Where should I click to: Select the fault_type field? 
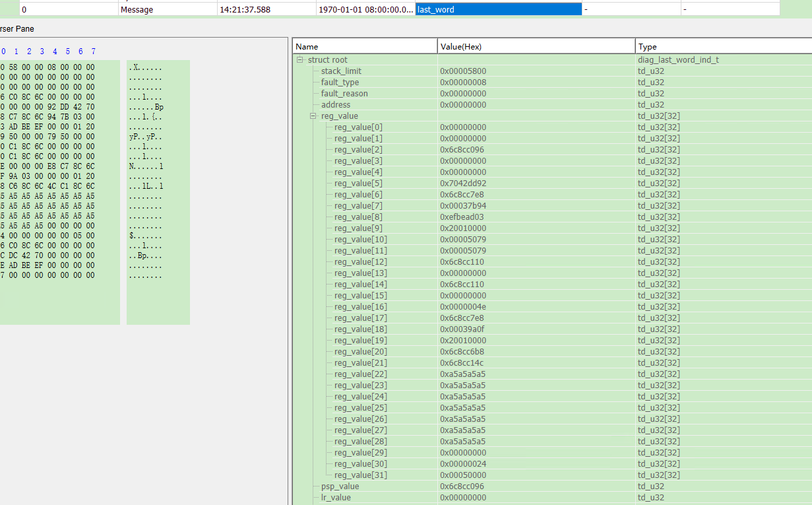click(340, 83)
